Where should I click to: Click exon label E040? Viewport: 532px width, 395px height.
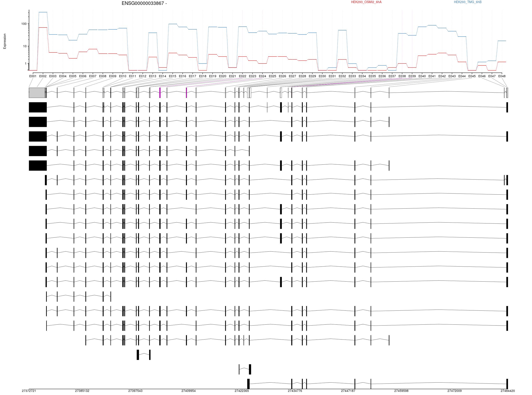tap(422, 76)
